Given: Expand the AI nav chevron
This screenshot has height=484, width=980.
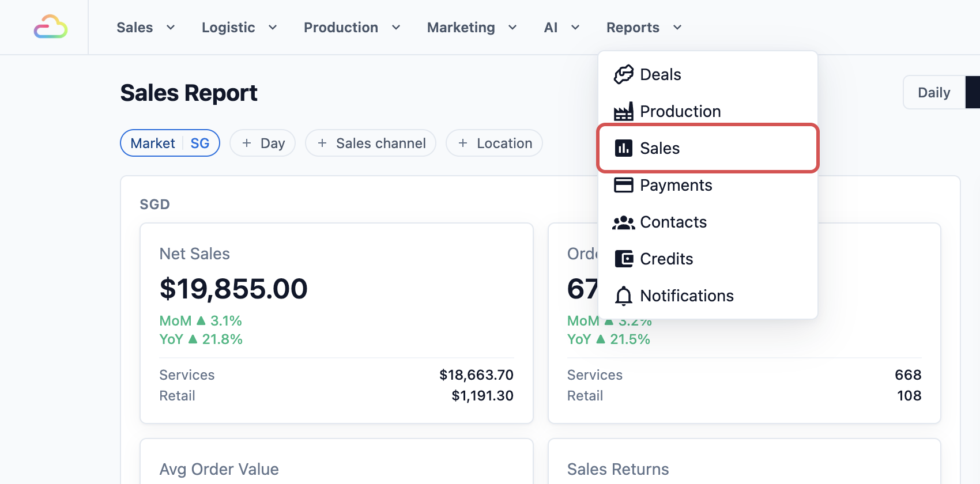Looking at the screenshot, I should coord(575,27).
